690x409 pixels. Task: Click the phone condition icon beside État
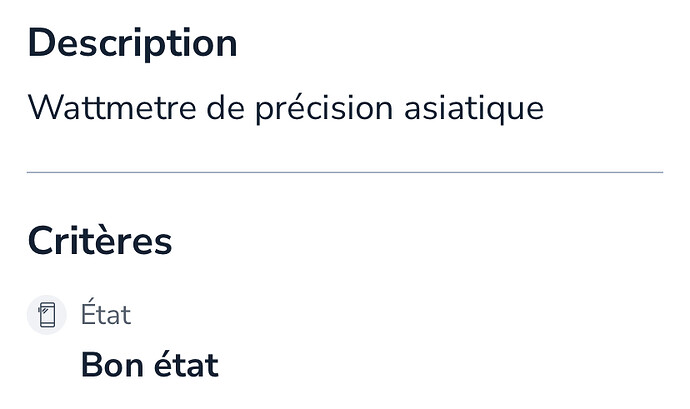[47, 315]
